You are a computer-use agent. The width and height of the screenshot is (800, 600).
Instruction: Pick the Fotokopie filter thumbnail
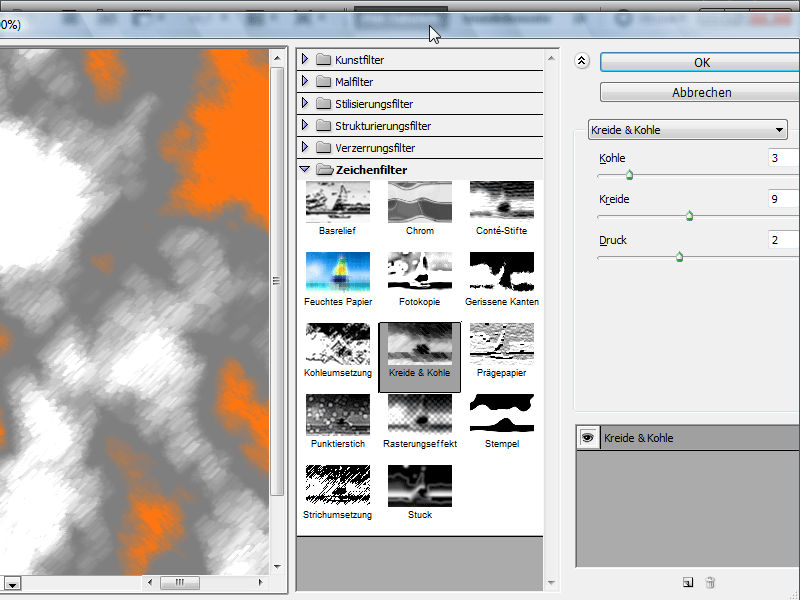pos(420,272)
